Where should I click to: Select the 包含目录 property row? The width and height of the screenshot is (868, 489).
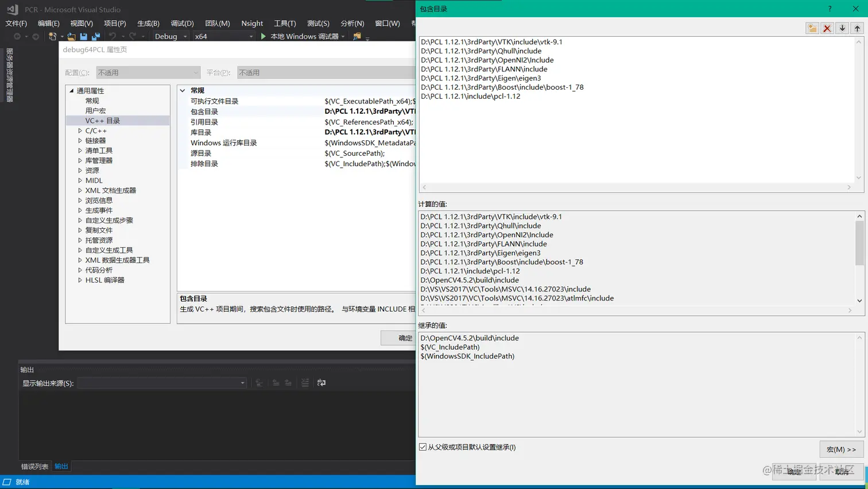(296, 111)
